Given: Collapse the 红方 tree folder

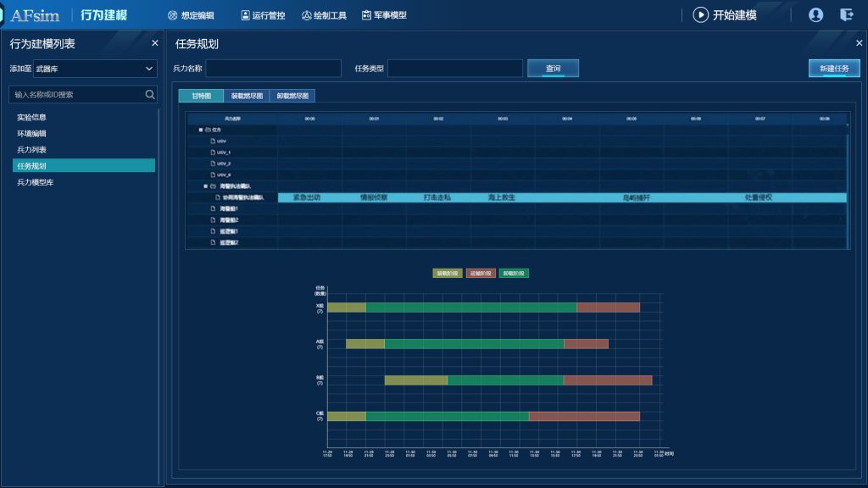Looking at the screenshot, I should pos(201,130).
